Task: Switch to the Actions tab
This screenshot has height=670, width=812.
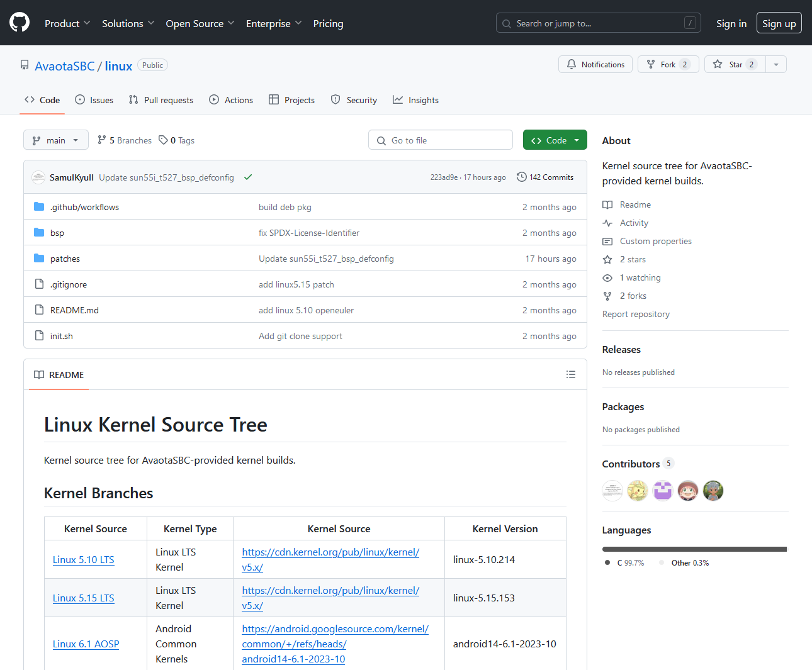Action: coord(231,100)
